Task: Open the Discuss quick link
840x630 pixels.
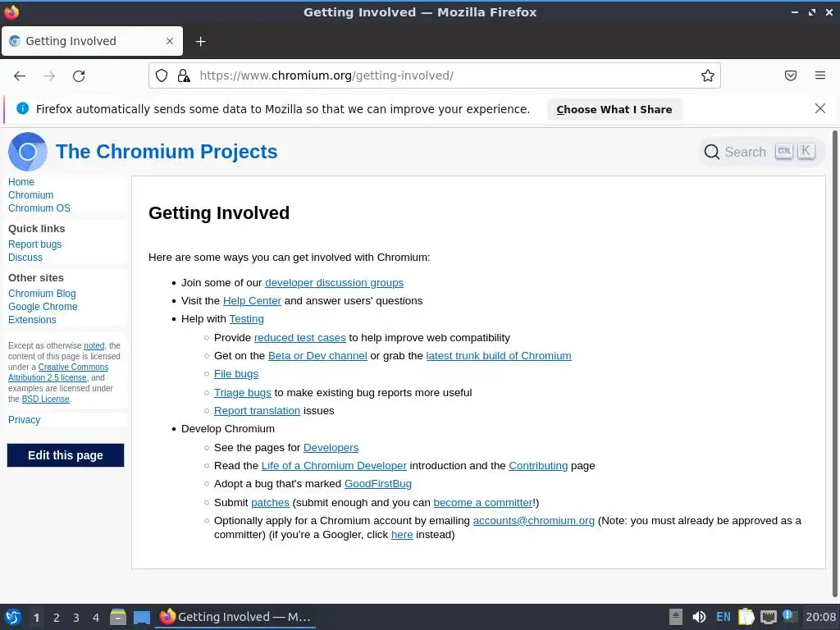Action: 25,257
